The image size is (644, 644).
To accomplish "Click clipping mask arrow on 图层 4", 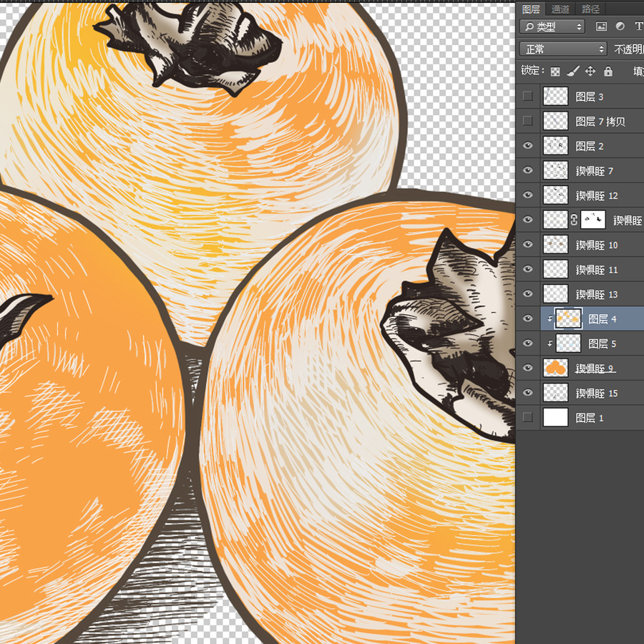I will point(550,318).
